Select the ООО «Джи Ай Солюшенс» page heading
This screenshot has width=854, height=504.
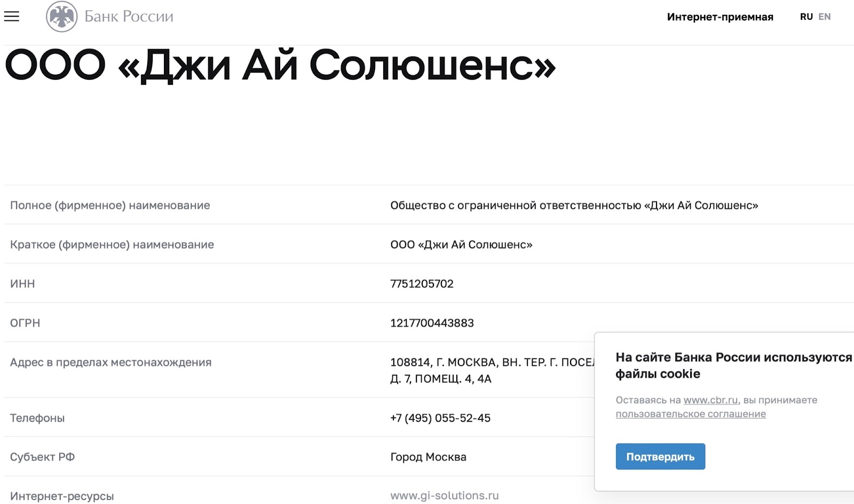point(280,66)
